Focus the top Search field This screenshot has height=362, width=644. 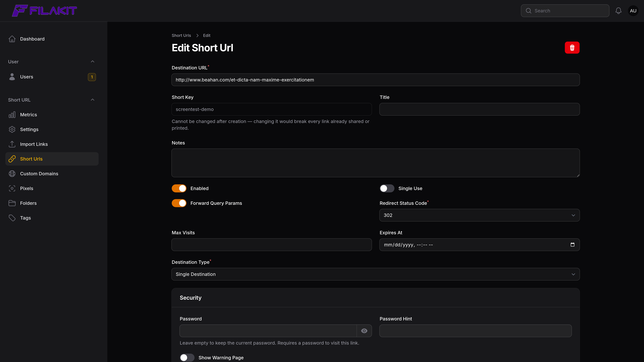point(565,11)
